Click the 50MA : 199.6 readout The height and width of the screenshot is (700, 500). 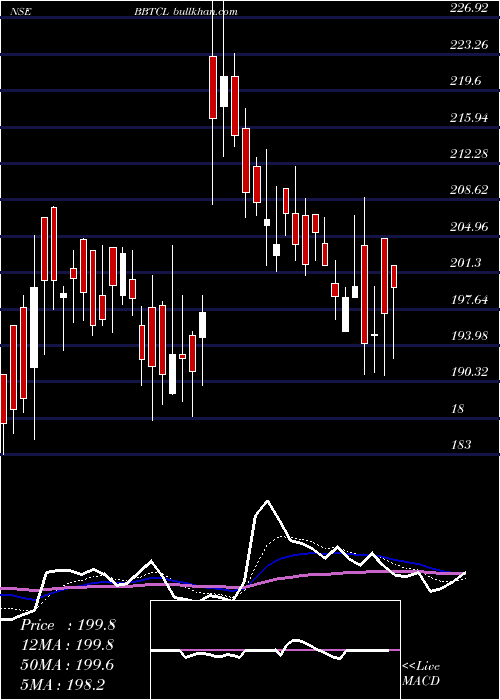[x=67, y=665]
